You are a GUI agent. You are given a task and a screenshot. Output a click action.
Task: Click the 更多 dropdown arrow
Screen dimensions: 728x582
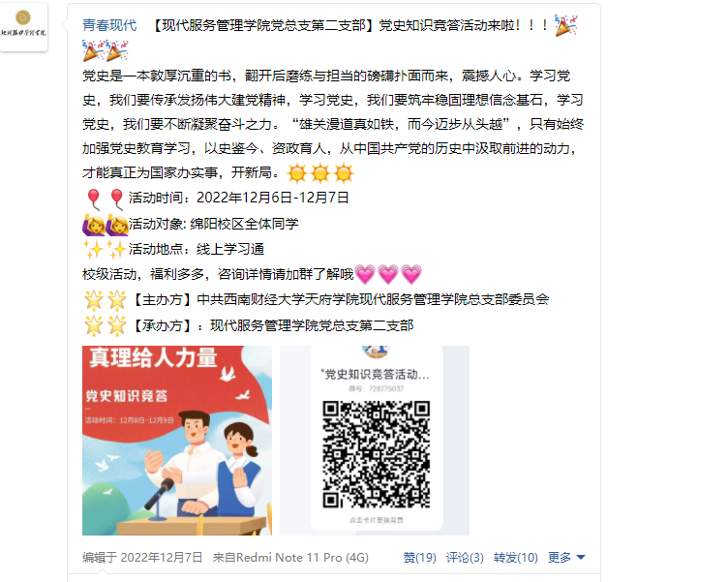pos(580,558)
